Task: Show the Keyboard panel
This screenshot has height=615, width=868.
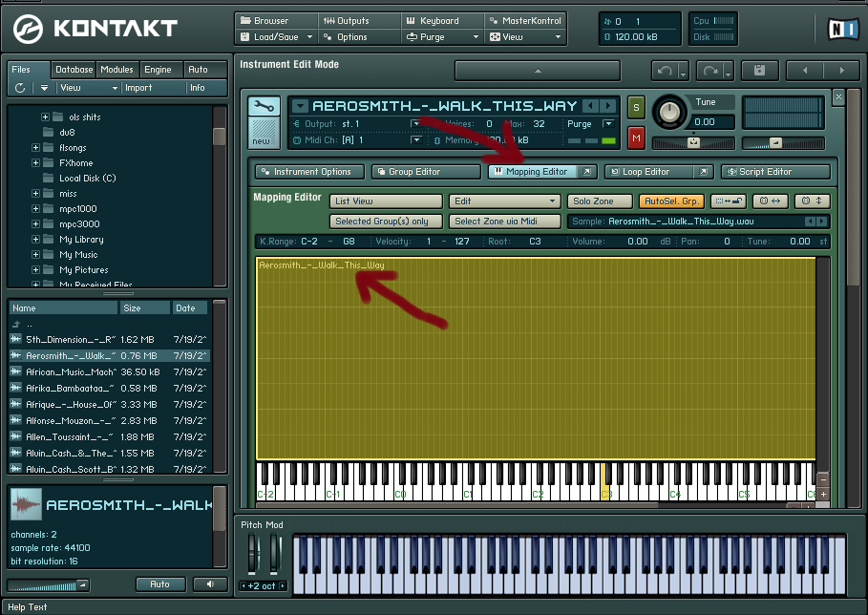Action: [442, 20]
